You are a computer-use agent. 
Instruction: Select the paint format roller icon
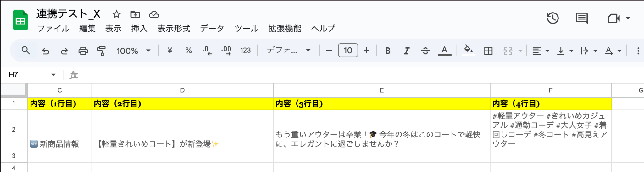[101, 51]
